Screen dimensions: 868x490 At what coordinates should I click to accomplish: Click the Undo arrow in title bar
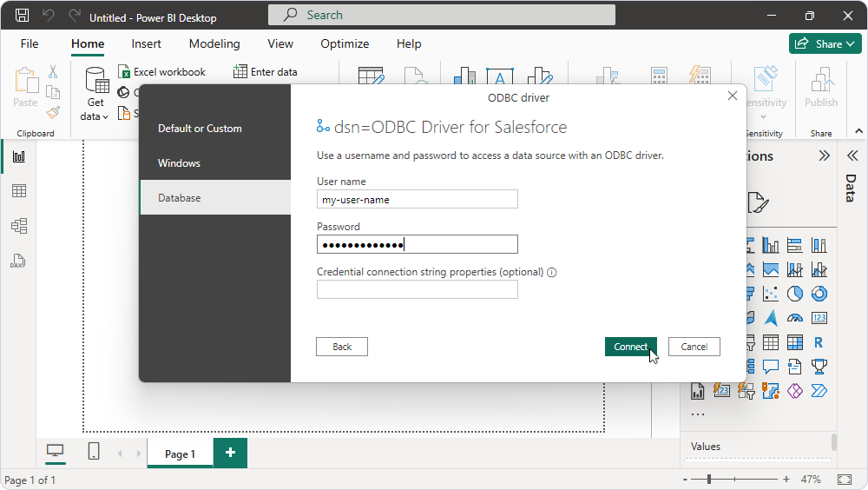tap(49, 16)
